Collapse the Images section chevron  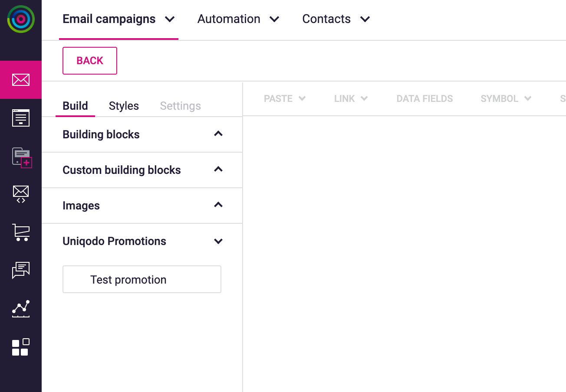pos(218,205)
